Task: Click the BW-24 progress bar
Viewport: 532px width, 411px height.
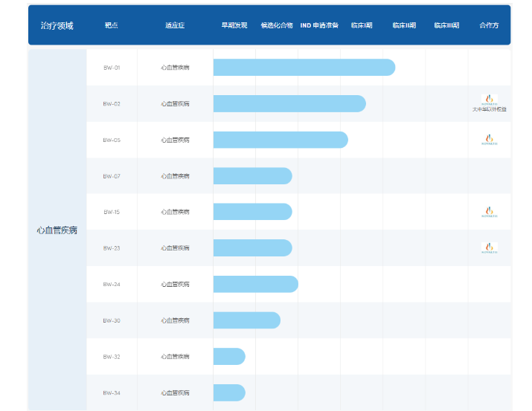Action: point(255,284)
